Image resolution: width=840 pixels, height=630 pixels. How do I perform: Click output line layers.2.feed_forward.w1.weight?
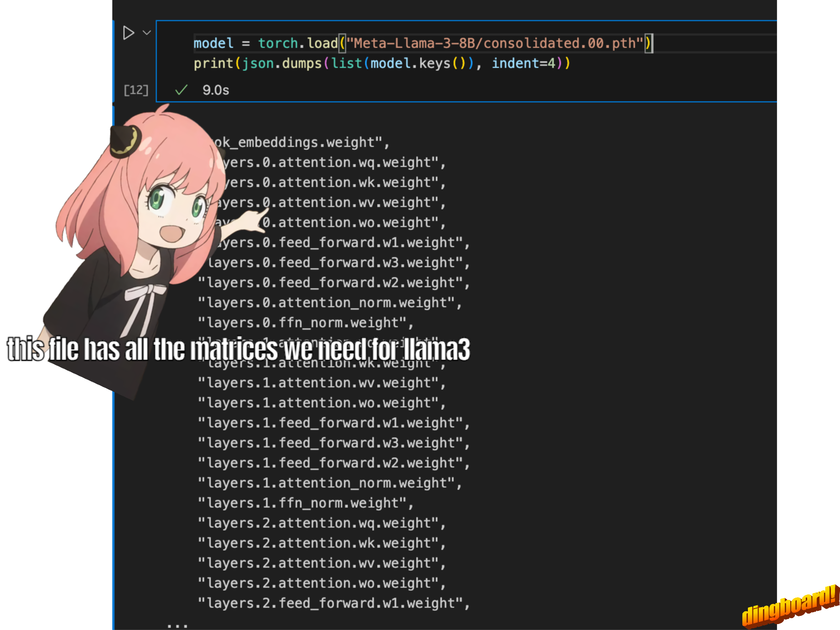click(x=334, y=604)
